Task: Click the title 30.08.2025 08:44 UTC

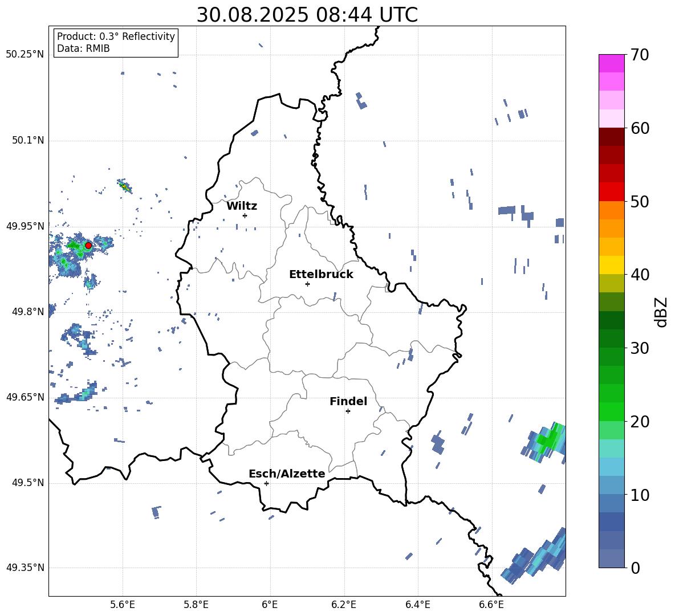Action: 307,15
